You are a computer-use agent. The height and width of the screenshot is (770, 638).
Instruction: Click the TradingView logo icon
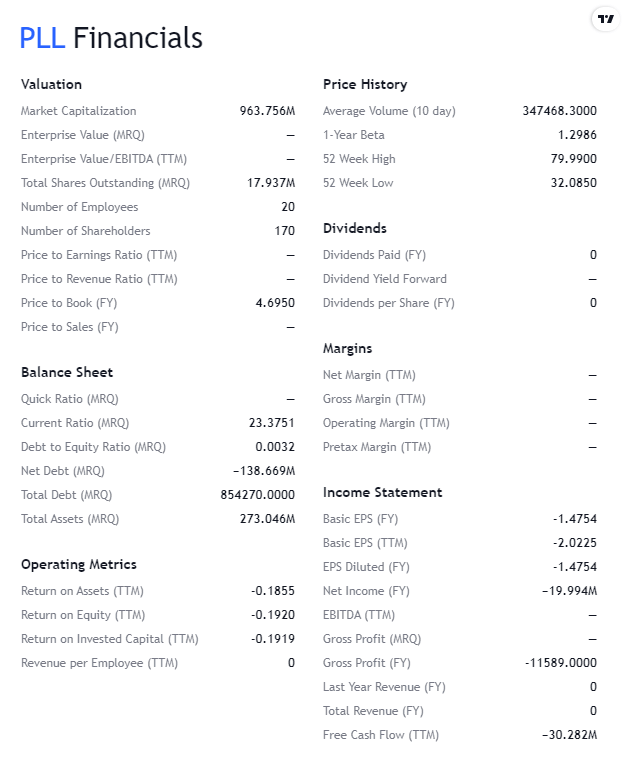(605, 19)
